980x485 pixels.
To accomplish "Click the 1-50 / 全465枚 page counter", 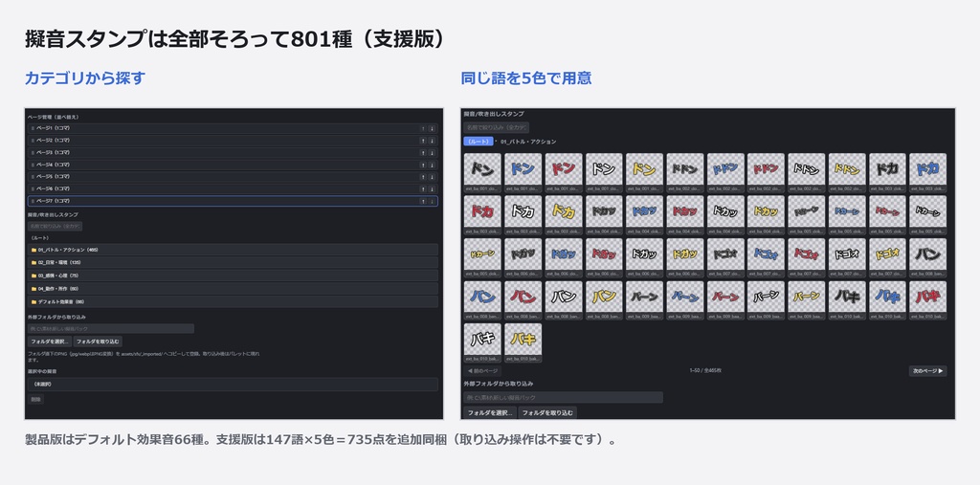I will 705,371.
